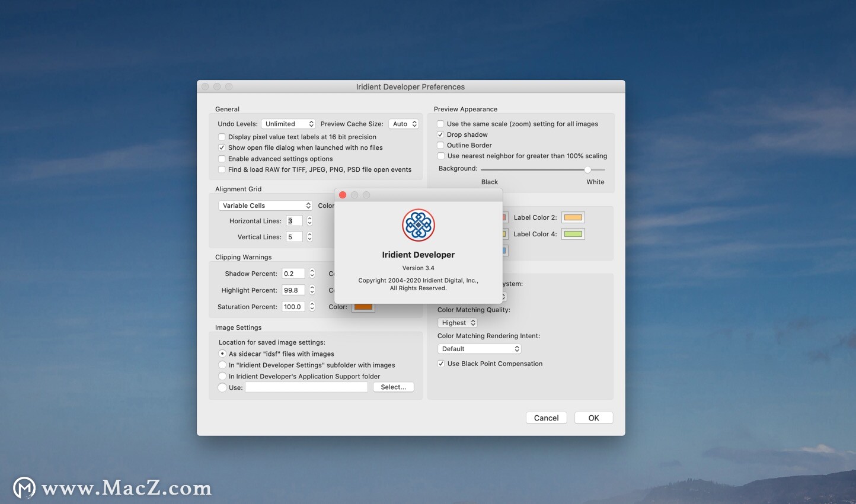Image resolution: width=856 pixels, height=504 pixels.
Task: Enable the Outline Border checkbox
Action: point(440,145)
